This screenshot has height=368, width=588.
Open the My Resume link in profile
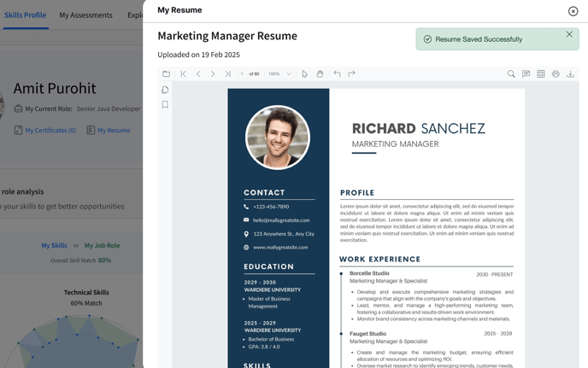(114, 131)
